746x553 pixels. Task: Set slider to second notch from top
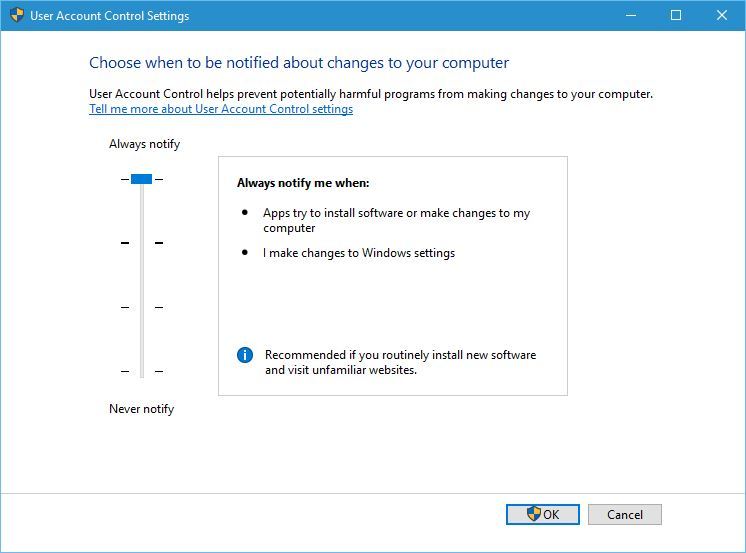coord(142,243)
